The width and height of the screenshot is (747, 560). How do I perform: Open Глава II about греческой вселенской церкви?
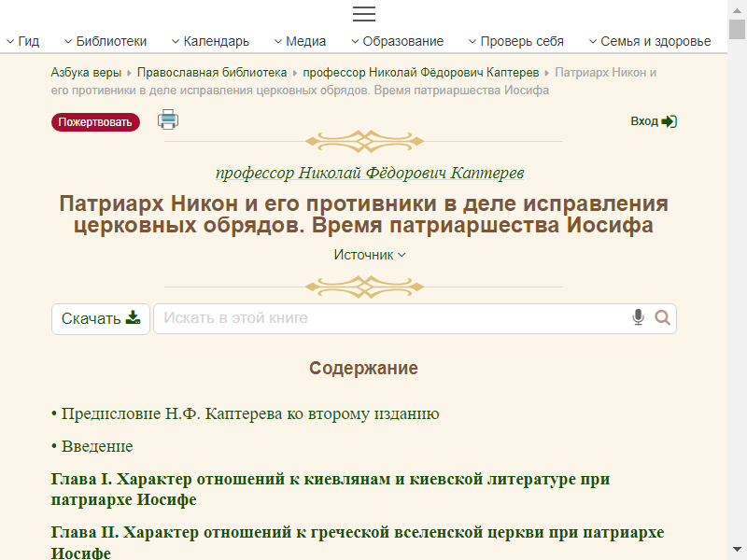click(x=358, y=542)
